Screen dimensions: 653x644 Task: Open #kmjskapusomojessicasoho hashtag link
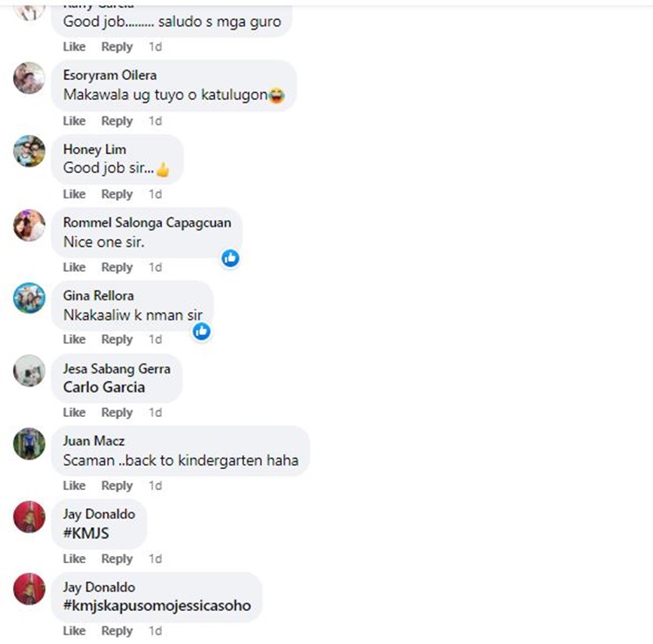tap(157, 606)
